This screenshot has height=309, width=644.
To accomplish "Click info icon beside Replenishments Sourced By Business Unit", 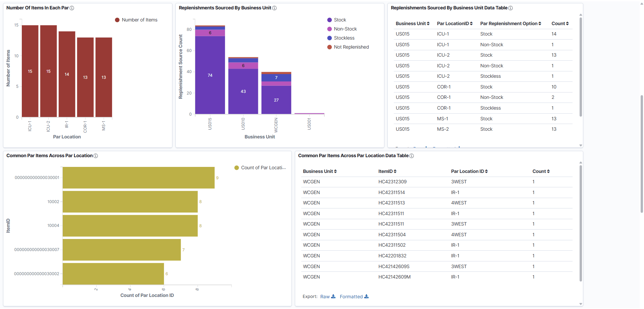I will coord(275,8).
